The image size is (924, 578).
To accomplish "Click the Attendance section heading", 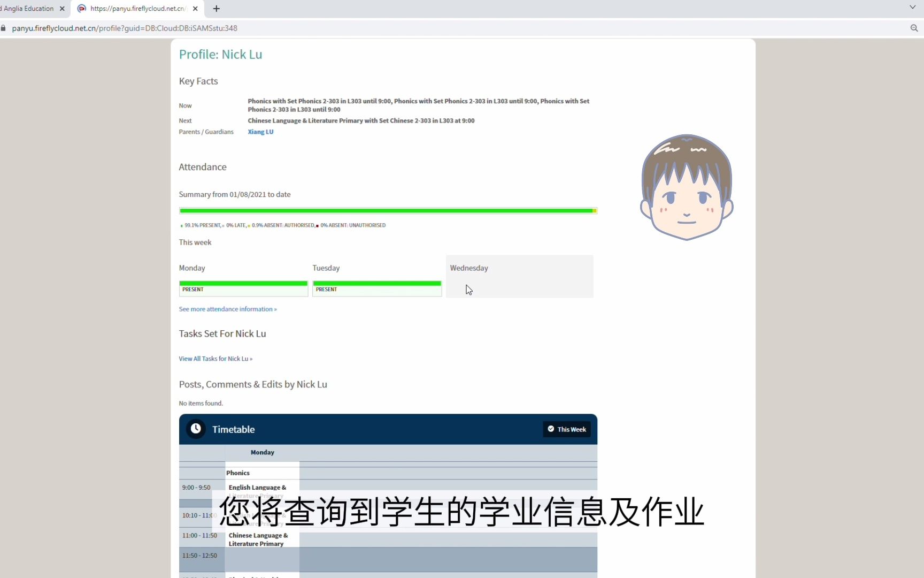I will (203, 167).
